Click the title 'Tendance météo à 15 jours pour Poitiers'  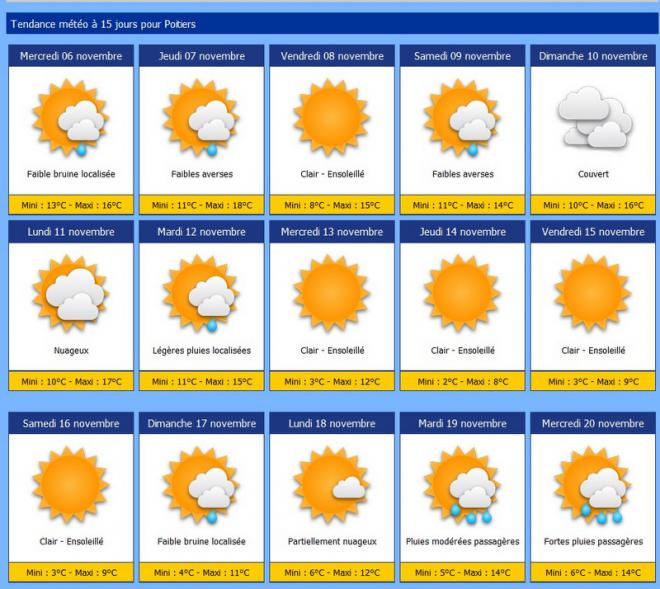103,24
